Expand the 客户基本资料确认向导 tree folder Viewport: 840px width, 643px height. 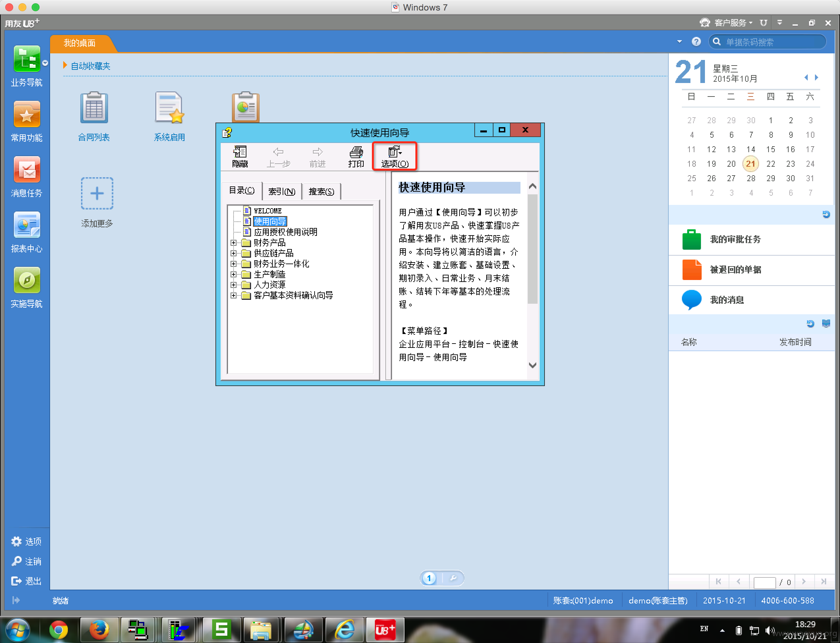[x=234, y=295]
